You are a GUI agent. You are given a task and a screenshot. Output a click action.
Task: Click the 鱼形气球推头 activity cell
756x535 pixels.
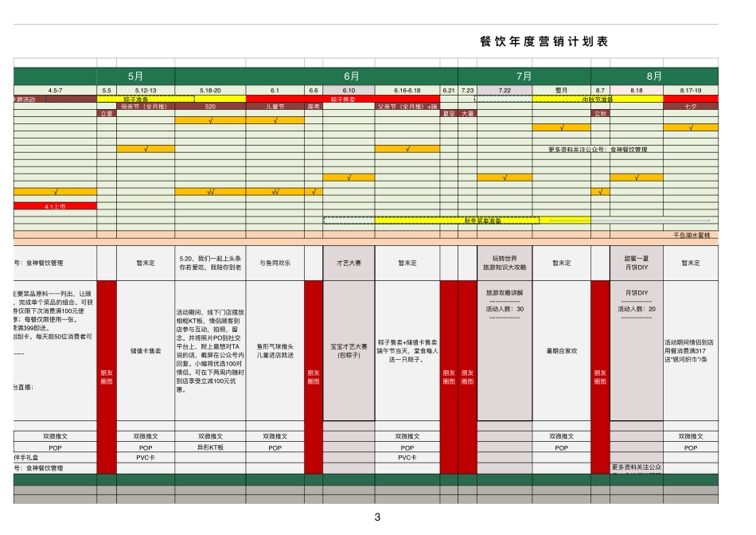[275, 351]
